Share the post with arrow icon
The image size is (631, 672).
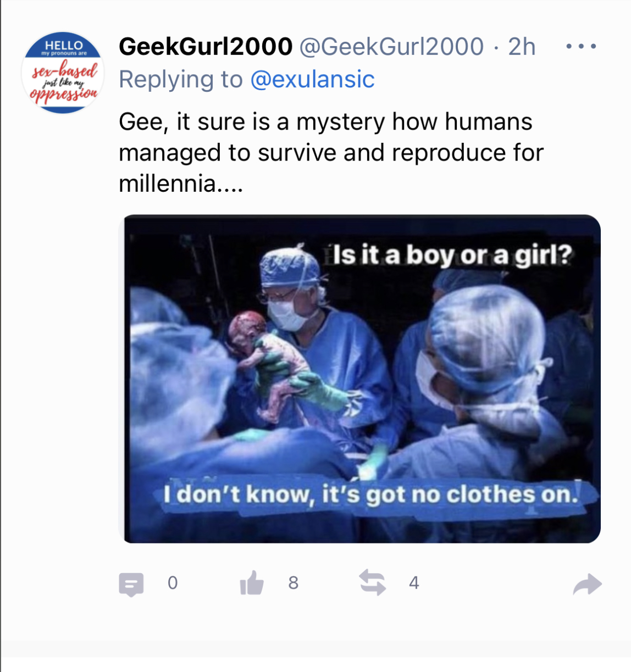coord(587,584)
